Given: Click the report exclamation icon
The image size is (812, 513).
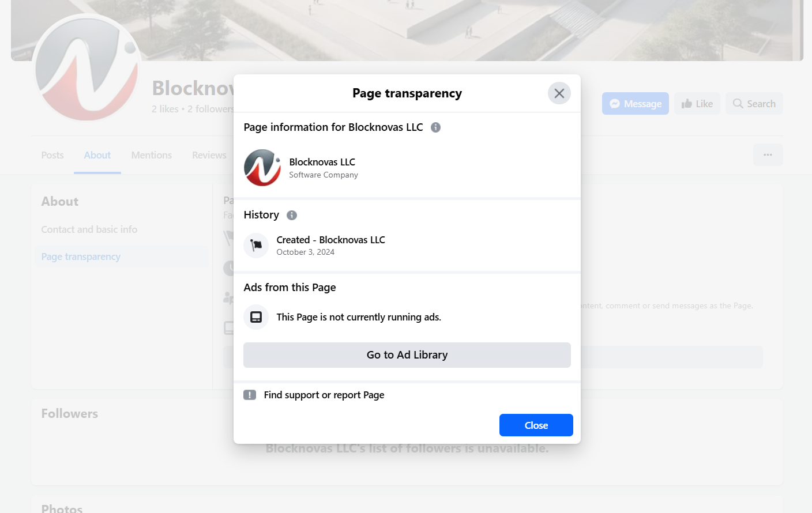Looking at the screenshot, I should point(250,395).
